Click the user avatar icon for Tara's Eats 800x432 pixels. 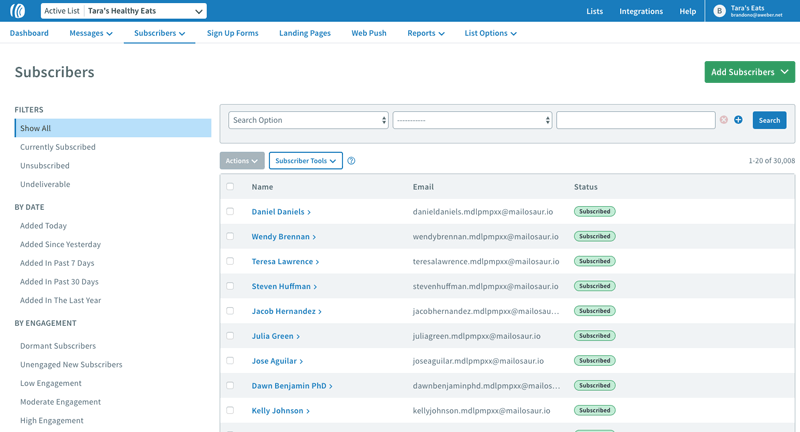719,11
